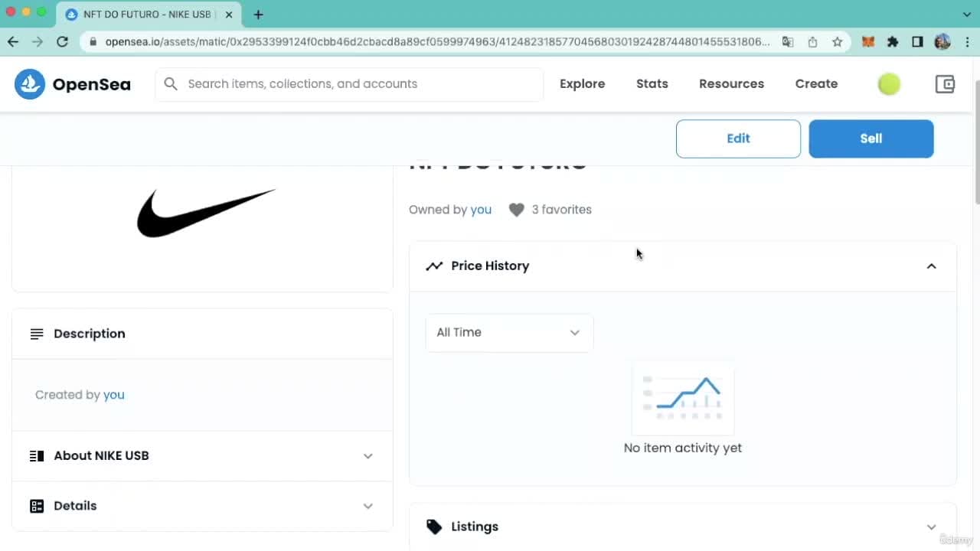Open the Chrome profile avatar
The width and height of the screenshot is (980, 551).
tap(942, 42)
